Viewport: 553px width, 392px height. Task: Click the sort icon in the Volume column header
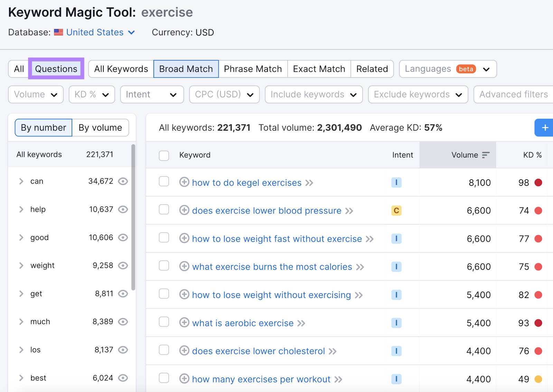pyautogui.click(x=486, y=155)
